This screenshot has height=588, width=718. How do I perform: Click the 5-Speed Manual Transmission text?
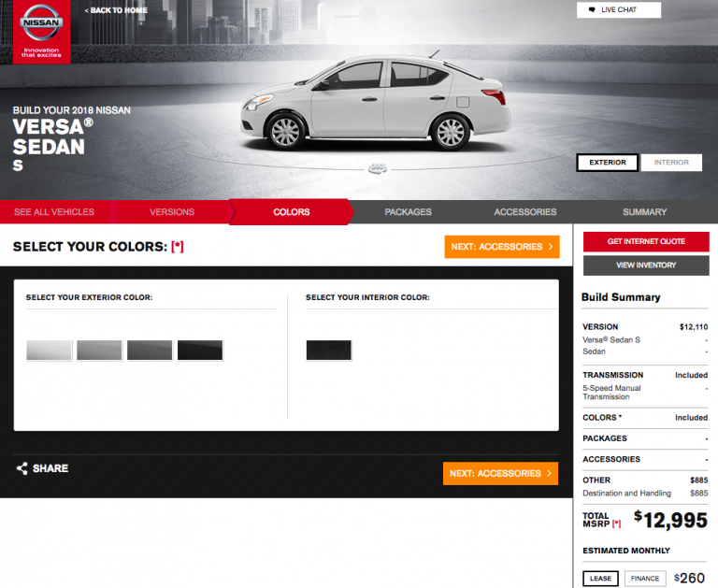611,393
